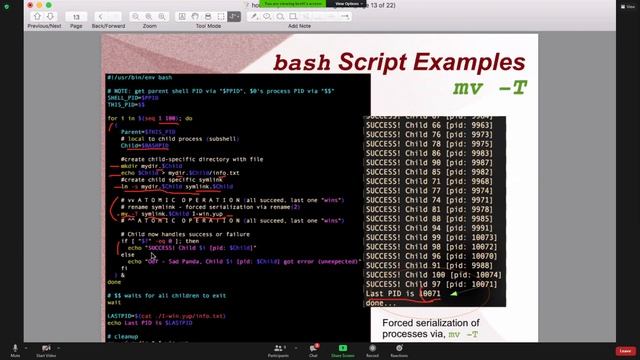Click the 'Child=$BASHPID' code line
640x360 pixels.
[144, 146]
